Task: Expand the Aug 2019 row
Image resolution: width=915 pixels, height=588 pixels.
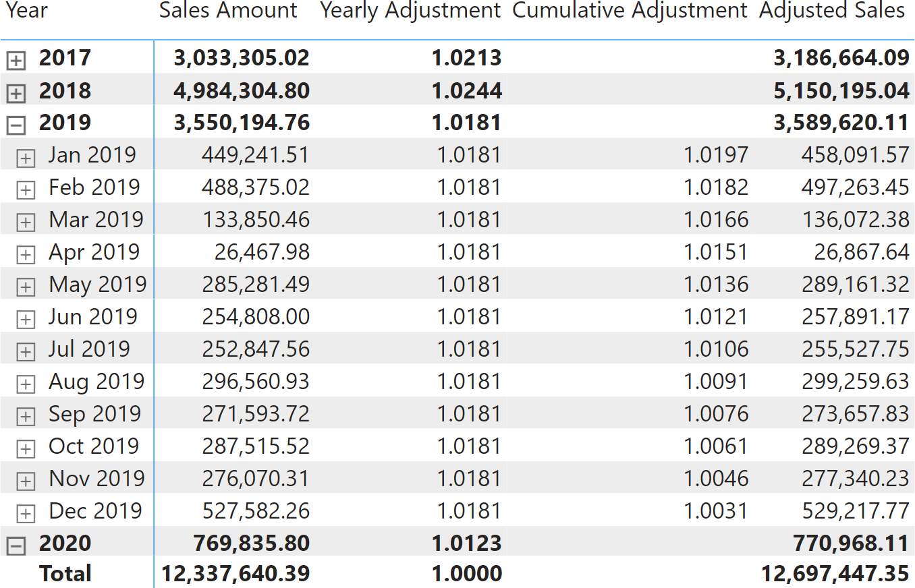Action: [26, 384]
